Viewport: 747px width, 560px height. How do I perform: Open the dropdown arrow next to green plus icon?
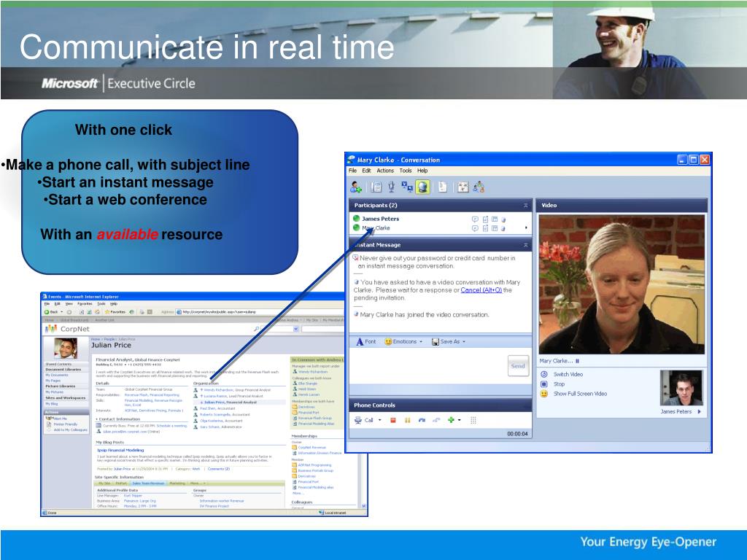[460, 420]
